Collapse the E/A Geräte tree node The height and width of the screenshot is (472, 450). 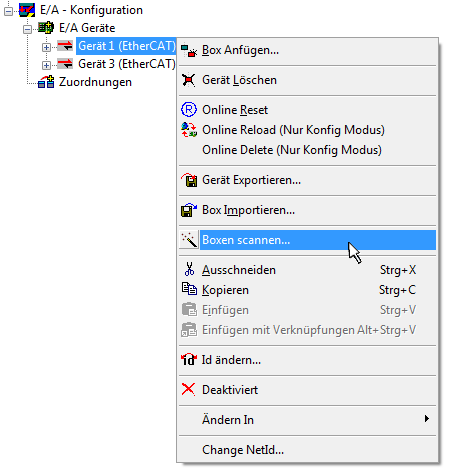[x=27, y=29]
